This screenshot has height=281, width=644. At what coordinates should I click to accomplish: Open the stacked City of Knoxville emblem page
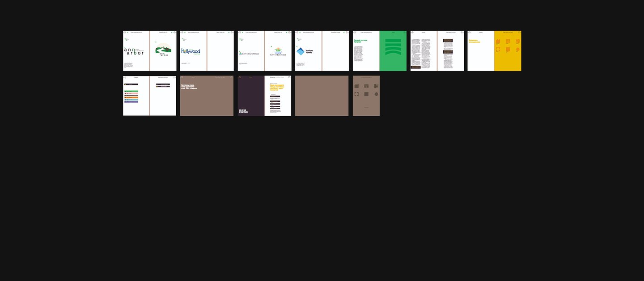click(x=278, y=51)
